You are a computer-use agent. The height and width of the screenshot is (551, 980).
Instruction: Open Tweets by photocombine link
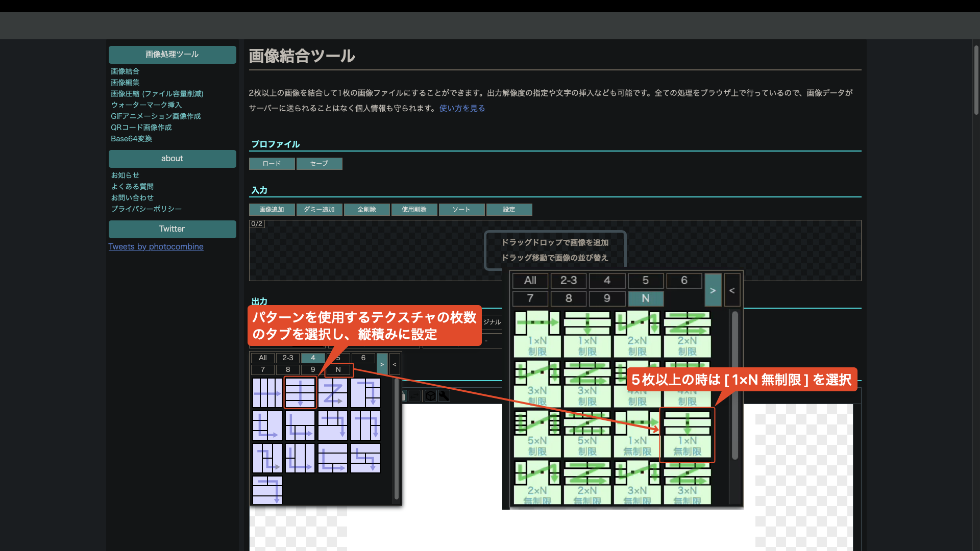[x=156, y=246]
